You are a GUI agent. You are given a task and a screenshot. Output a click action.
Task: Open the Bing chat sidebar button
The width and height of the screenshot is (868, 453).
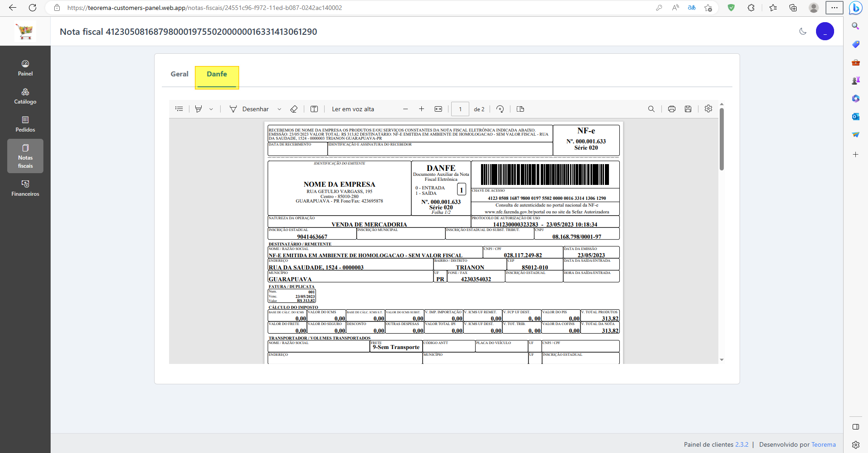coord(855,8)
